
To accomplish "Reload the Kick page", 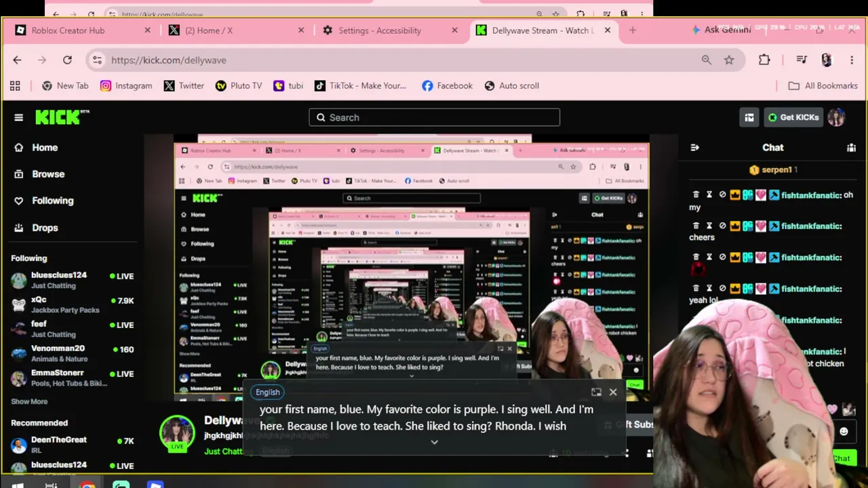I will tap(67, 60).
